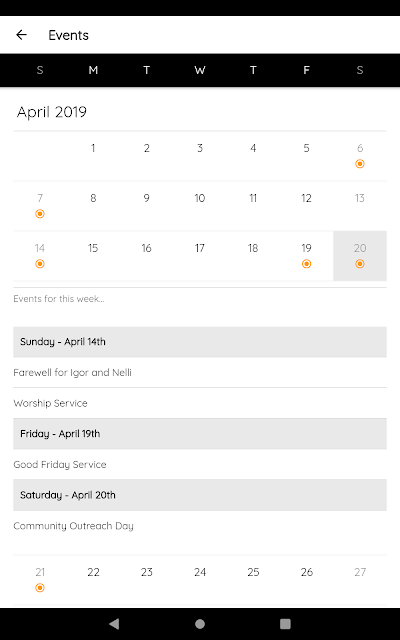This screenshot has width=400, height=640.
Task: Select April 3 in the calendar
Action: (x=200, y=156)
